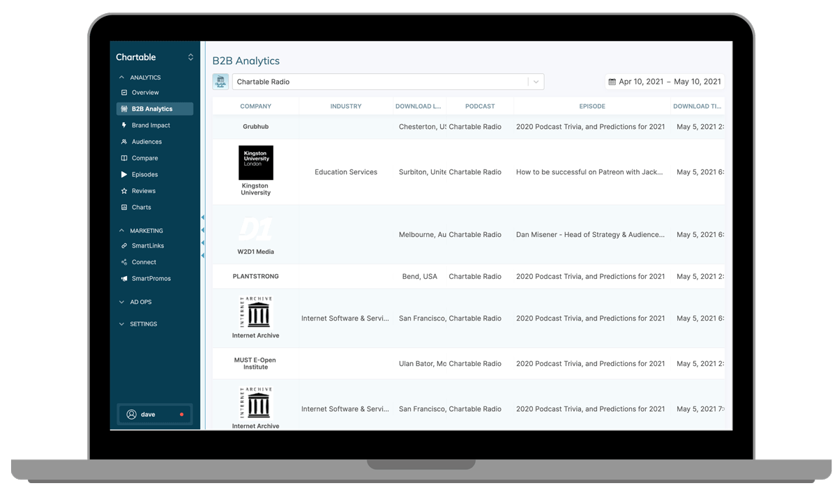Click the Chartable Radio podcast thumbnail
The width and height of the screenshot is (837, 504).
[x=220, y=82]
